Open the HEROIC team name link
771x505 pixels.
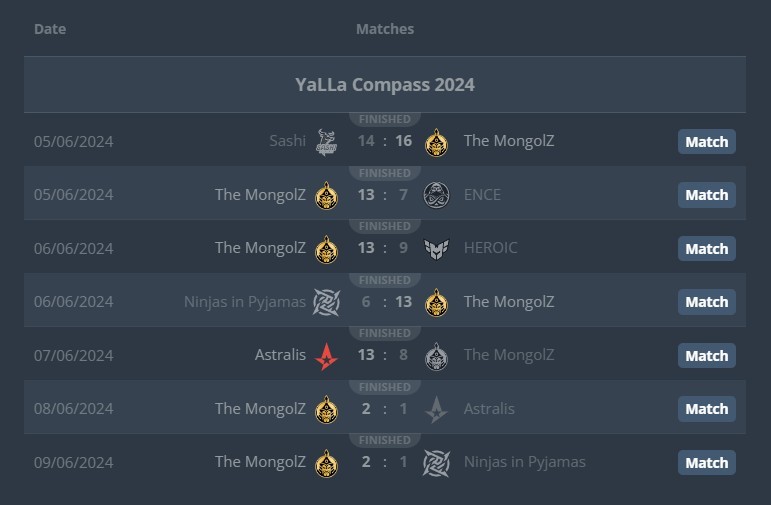click(490, 248)
